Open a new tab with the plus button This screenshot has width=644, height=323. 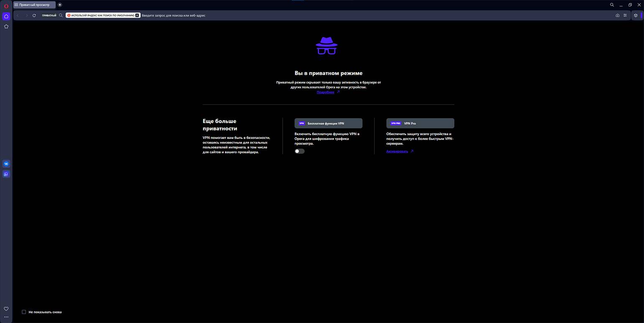pos(60,5)
